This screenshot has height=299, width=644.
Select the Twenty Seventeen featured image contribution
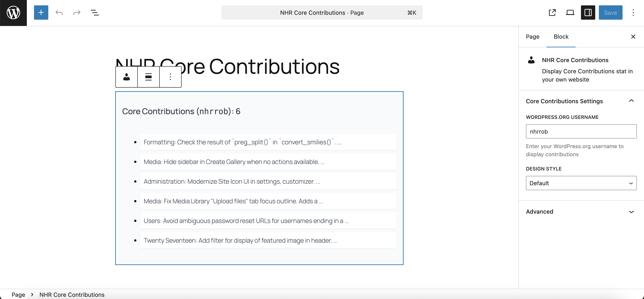[268, 240]
